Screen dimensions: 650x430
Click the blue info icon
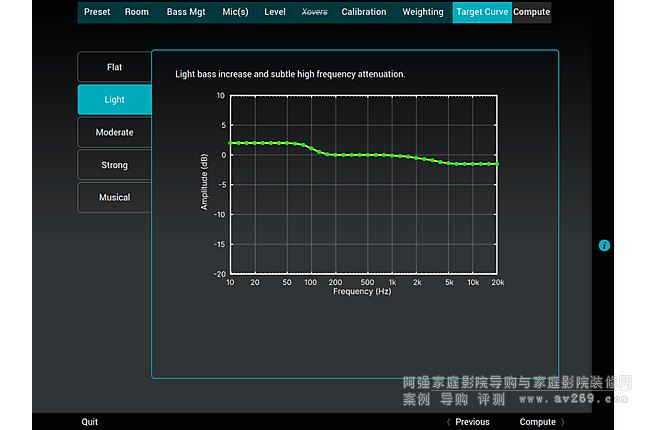604,245
